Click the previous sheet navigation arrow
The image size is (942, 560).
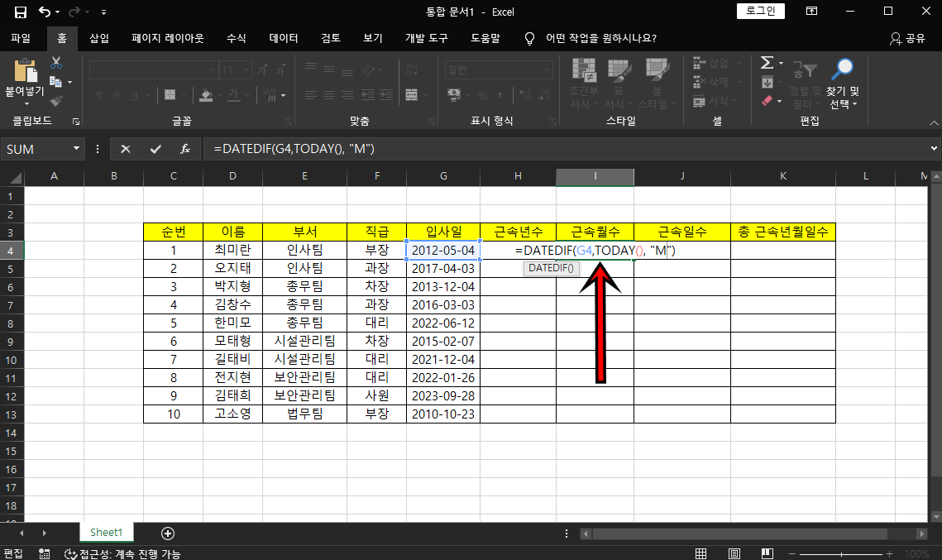(x=22, y=533)
